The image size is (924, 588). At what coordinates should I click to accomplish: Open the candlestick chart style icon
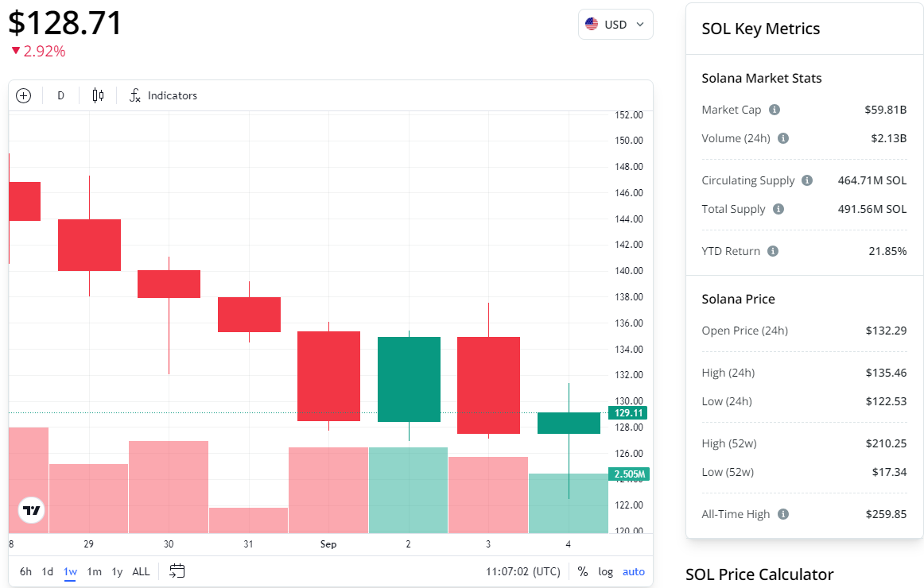tap(98, 95)
